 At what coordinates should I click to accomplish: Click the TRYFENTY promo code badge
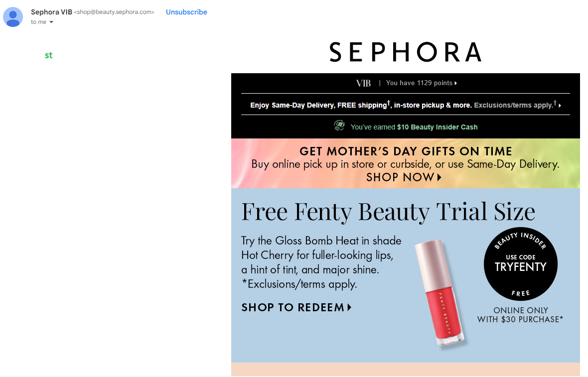(520, 264)
